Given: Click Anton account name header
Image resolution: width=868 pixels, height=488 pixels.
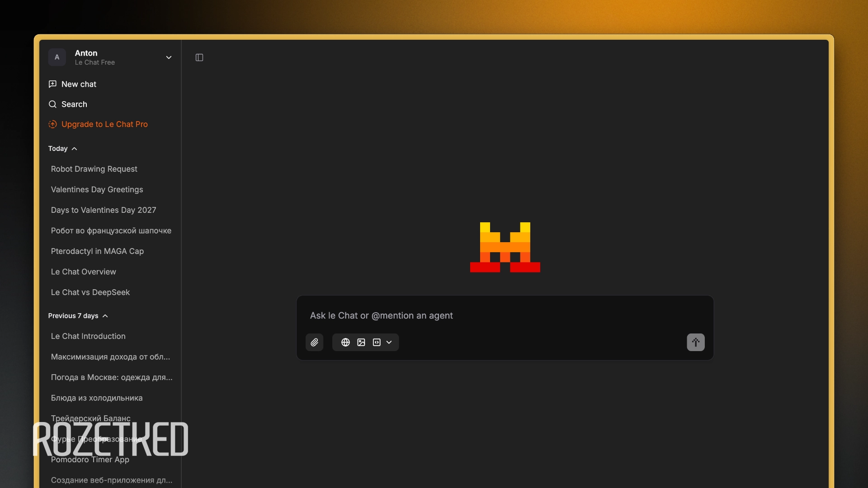Looking at the screenshot, I should (x=86, y=53).
